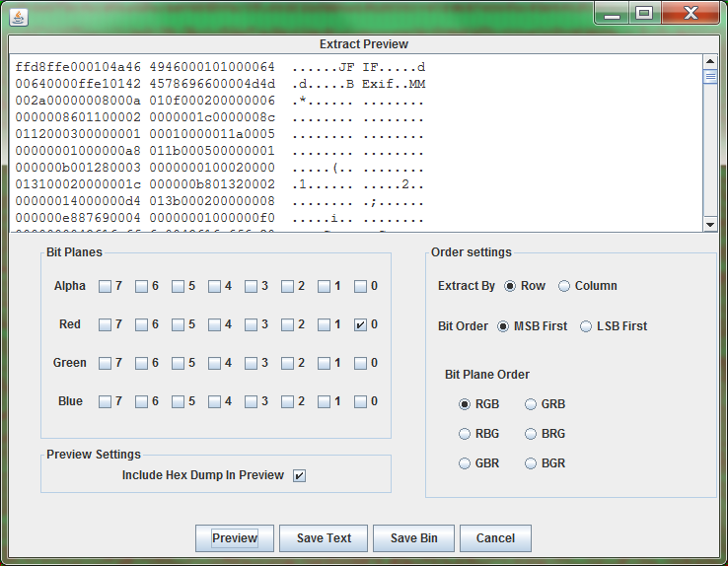Screen dimensions: 728x566
Task: Enable the Red bit plane 7 checkbox
Action: [x=105, y=324]
